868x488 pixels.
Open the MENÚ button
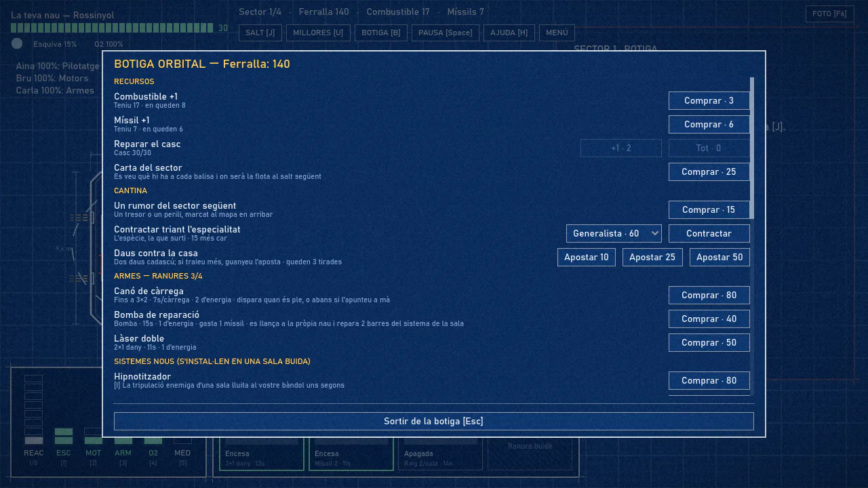[557, 33]
